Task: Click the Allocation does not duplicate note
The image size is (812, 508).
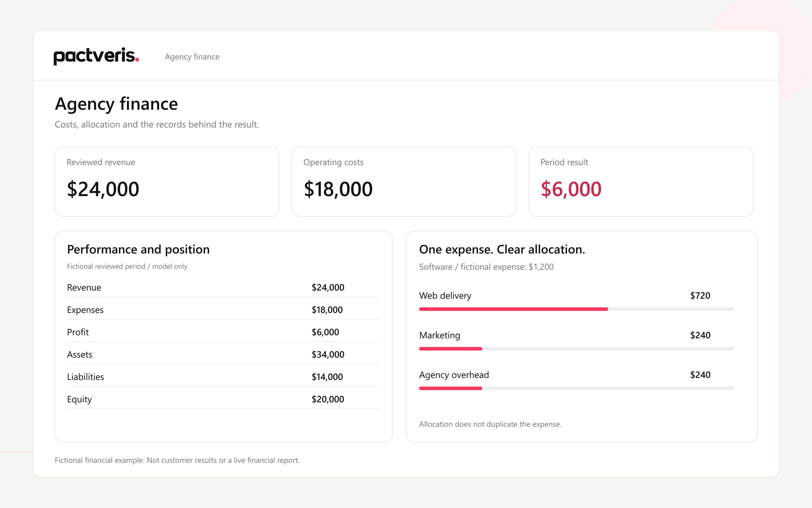Action: [490, 424]
